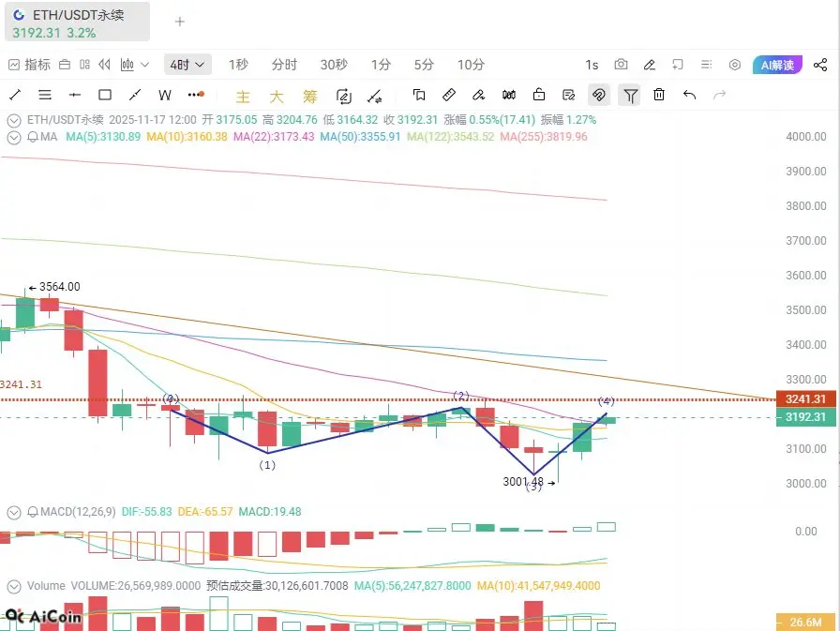Click the bookmark copy icon

point(419,96)
